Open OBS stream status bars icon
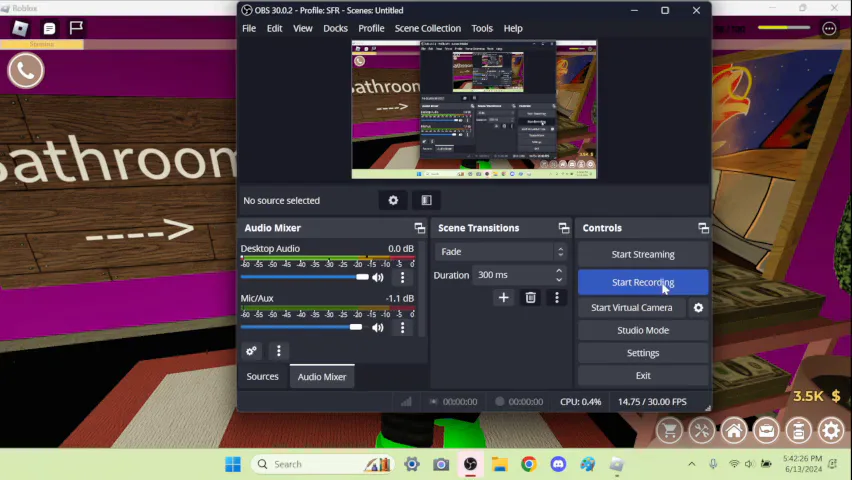 406,402
